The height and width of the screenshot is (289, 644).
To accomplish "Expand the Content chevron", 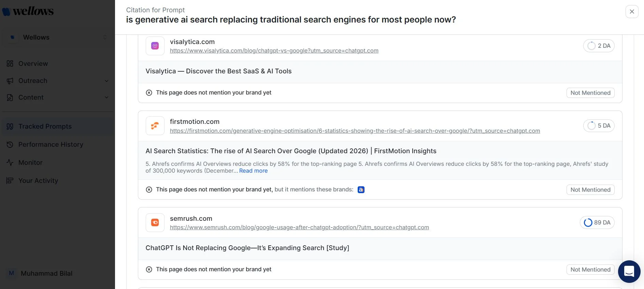I will pyautogui.click(x=106, y=97).
